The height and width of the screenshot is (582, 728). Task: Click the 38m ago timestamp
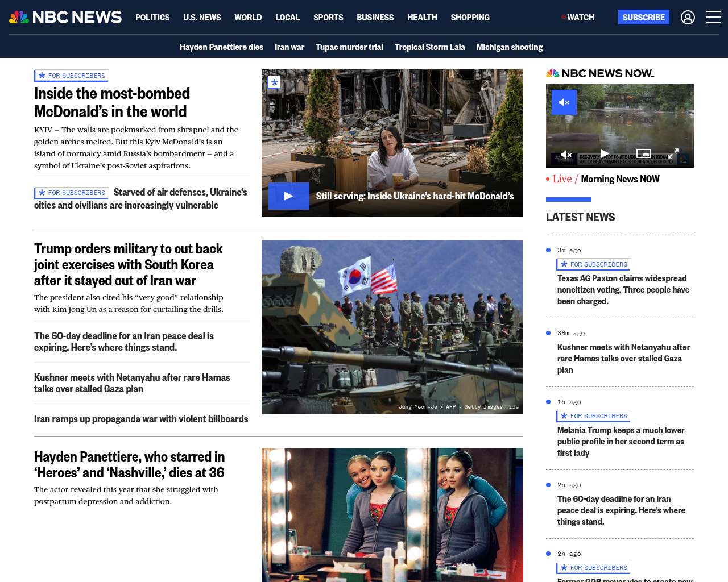click(571, 333)
